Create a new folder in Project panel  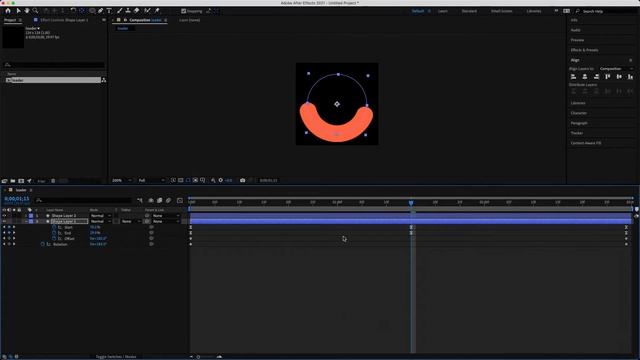click(13, 181)
